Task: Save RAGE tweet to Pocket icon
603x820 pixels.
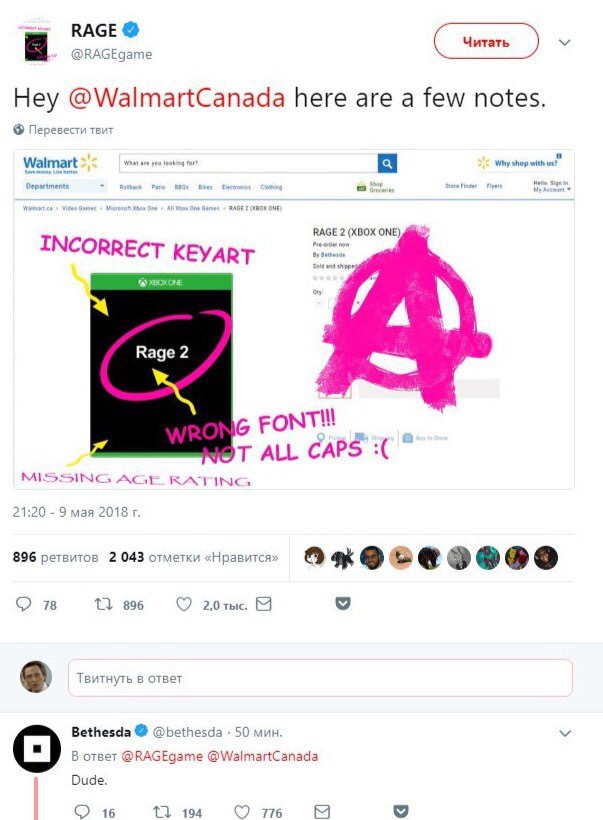Action: (x=343, y=604)
